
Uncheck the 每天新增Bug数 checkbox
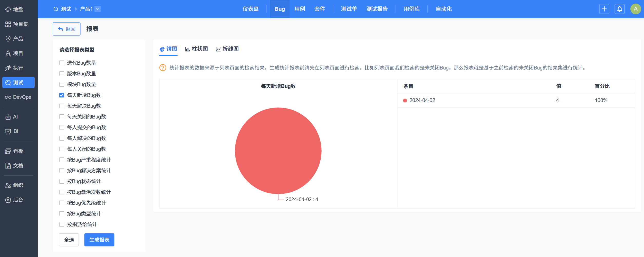(x=62, y=95)
